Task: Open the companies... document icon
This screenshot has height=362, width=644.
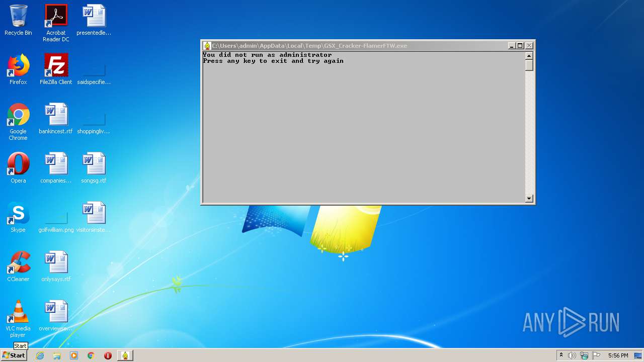Action: point(56,168)
